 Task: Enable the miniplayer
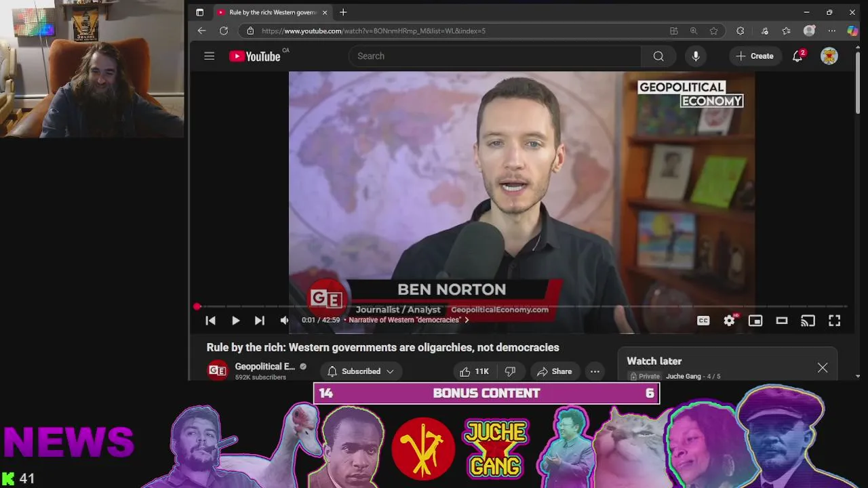(x=755, y=321)
